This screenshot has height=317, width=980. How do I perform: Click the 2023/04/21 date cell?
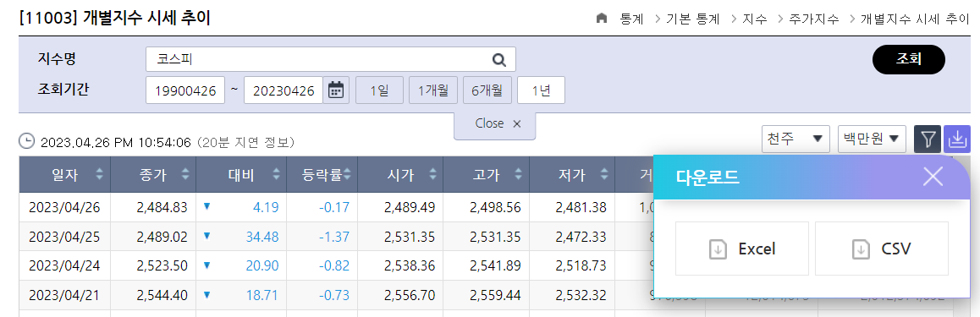[64, 295]
